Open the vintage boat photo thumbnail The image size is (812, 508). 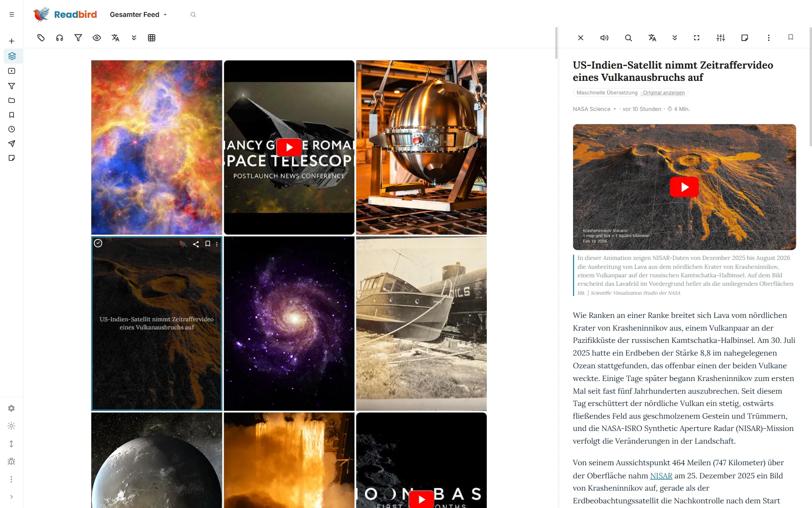coord(421,323)
